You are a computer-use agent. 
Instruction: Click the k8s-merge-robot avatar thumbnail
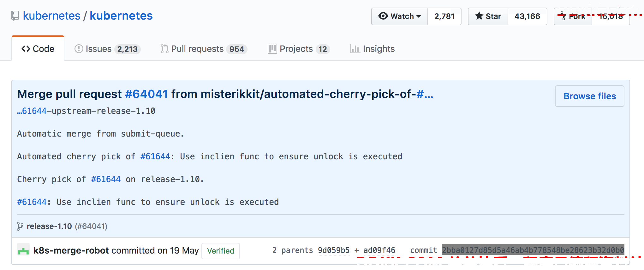click(x=23, y=250)
